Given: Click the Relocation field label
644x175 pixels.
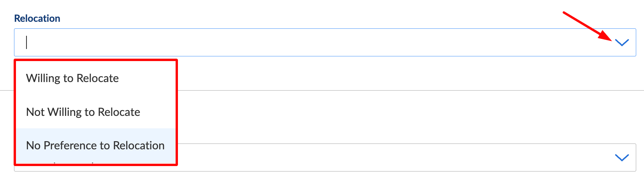Looking at the screenshot, I should (37, 18).
